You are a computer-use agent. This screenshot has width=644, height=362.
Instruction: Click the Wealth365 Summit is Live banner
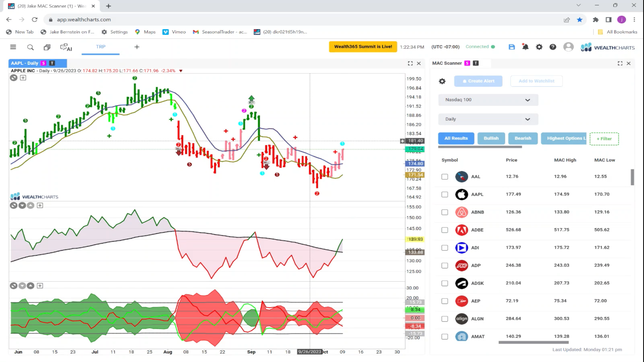click(x=363, y=47)
